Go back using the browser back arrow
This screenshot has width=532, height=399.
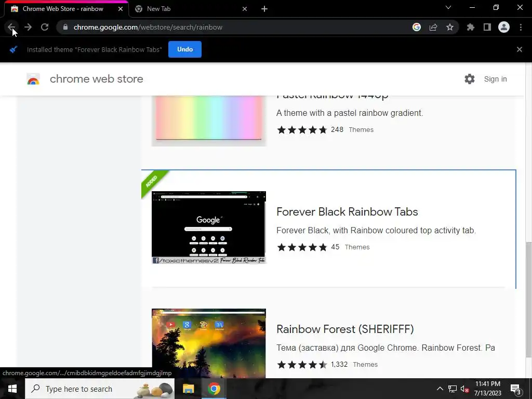click(x=11, y=27)
